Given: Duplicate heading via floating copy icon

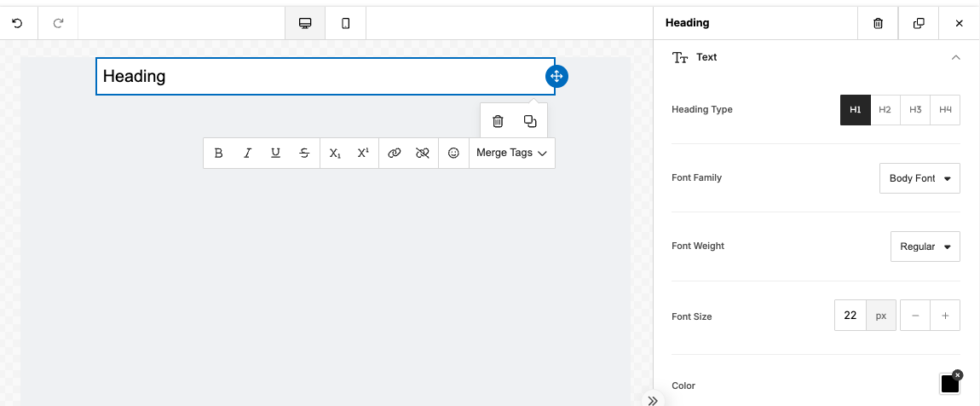Looking at the screenshot, I should click(530, 121).
